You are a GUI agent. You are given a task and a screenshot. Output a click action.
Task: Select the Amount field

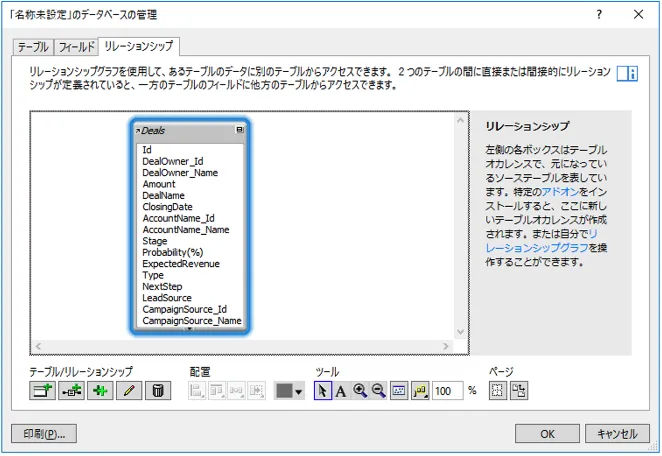(159, 184)
